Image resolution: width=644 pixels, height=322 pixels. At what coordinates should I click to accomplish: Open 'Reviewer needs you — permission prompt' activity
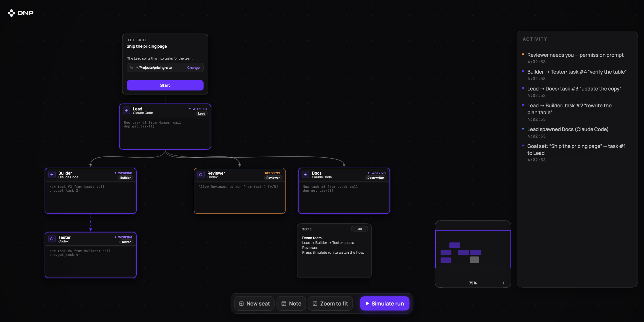tap(575, 58)
